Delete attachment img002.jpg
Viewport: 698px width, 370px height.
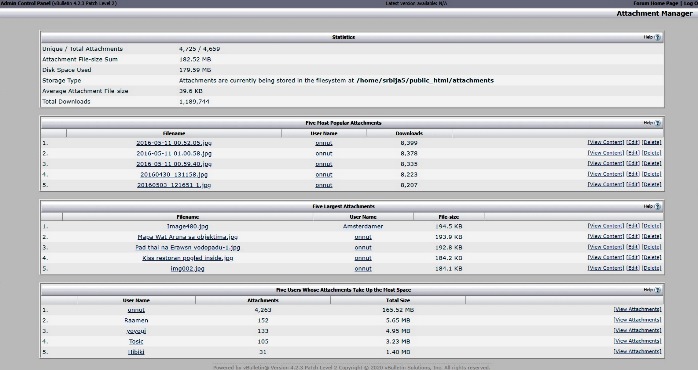(x=651, y=268)
